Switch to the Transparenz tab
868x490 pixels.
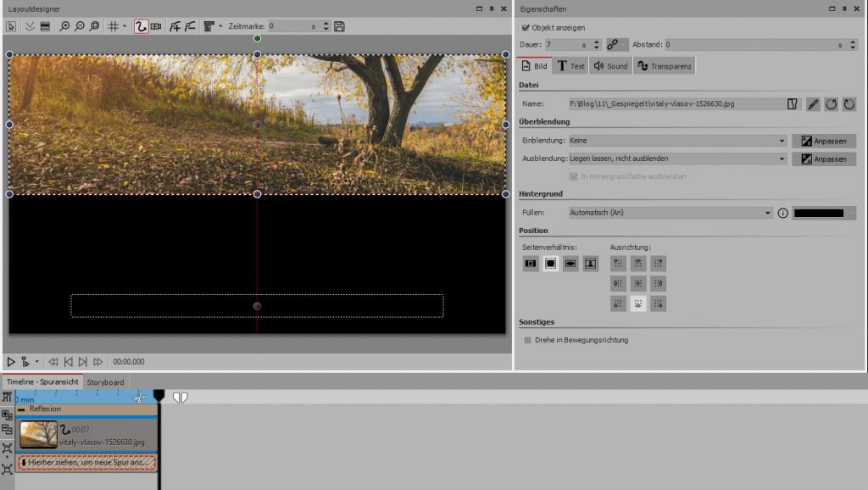coord(665,66)
